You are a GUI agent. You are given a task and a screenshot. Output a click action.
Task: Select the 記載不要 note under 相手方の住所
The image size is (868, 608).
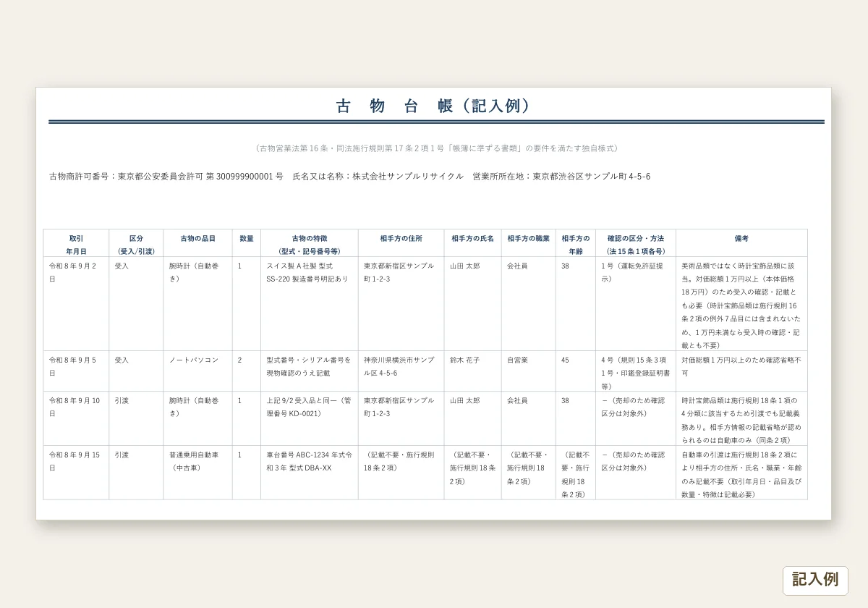click(401, 472)
